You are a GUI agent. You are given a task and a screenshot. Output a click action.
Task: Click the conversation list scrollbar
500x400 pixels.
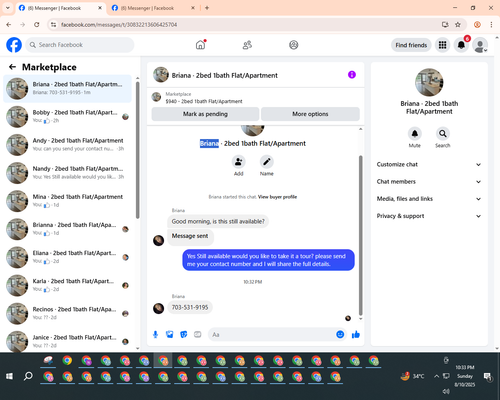click(x=137, y=150)
